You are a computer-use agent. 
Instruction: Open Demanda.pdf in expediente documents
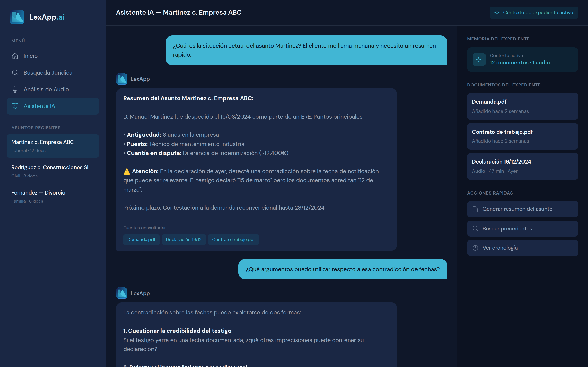(x=522, y=106)
